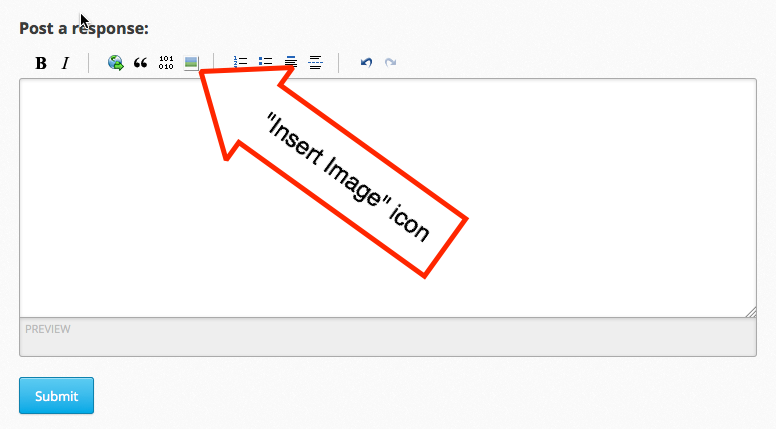Click the Submit button

pos(56,396)
